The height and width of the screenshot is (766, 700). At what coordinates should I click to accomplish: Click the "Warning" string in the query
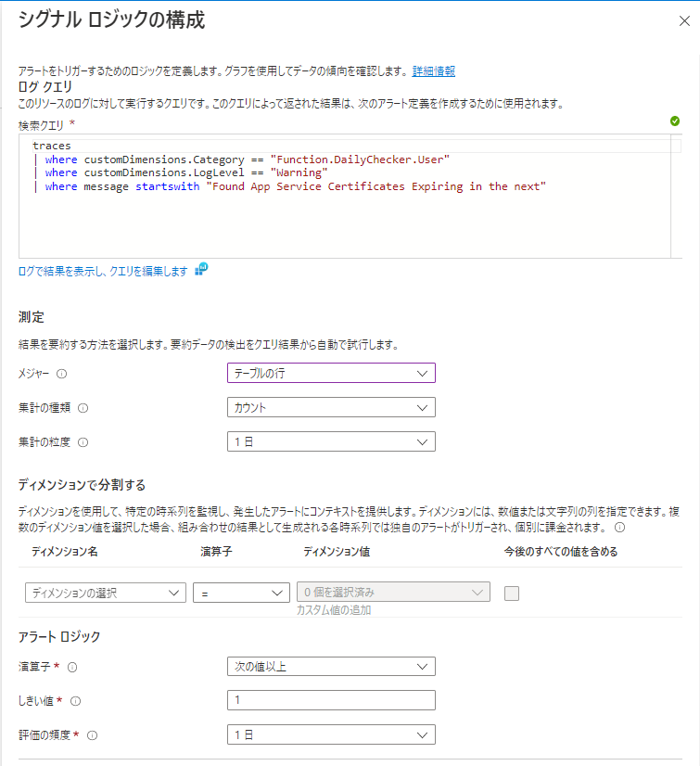pos(299,172)
